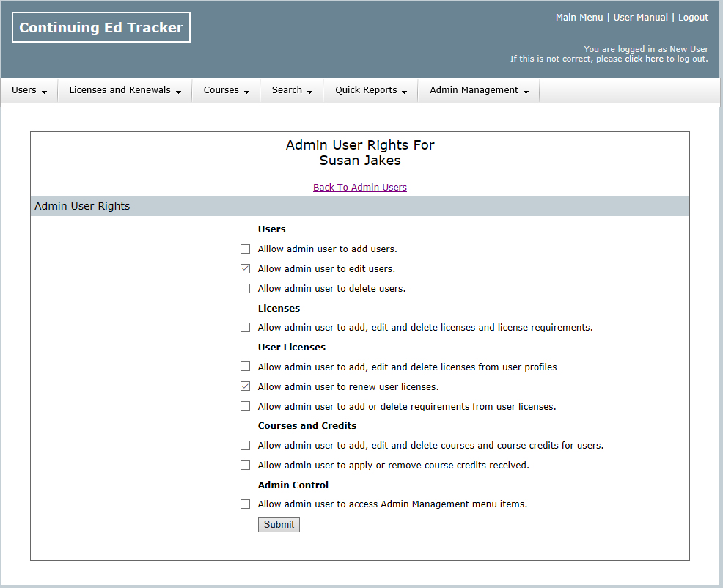This screenshot has width=723, height=588.
Task: Uncheck the allow edit users checkbox
Action: [x=245, y=269]
